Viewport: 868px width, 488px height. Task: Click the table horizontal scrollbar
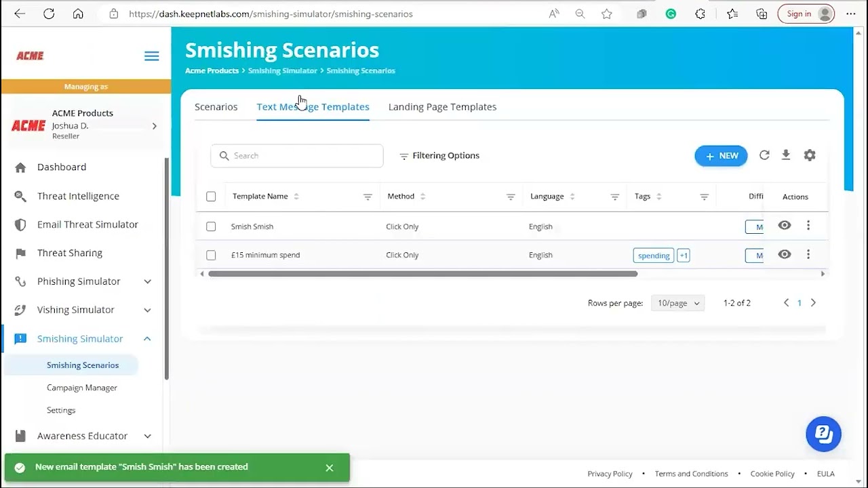(422, 274)
